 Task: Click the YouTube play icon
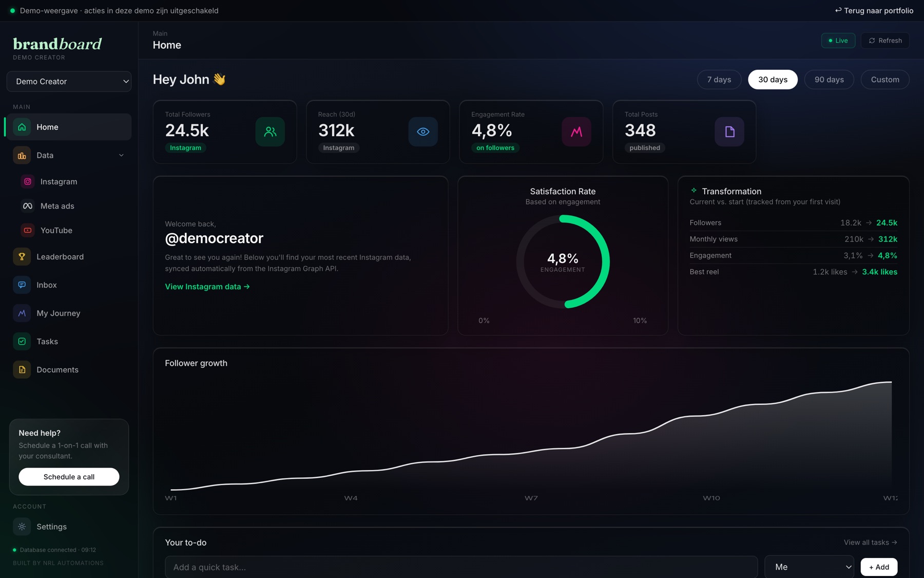point(28,230)
